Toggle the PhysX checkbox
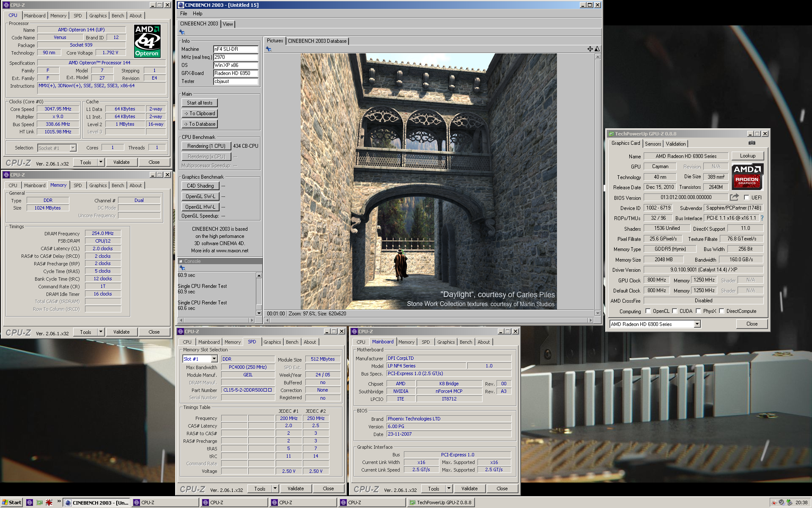The image size is (812, 508). 698,311
